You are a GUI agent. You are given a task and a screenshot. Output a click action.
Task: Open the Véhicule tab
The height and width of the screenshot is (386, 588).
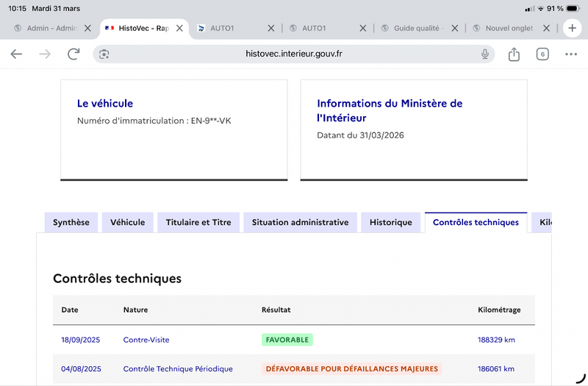(x=127, y=223)
